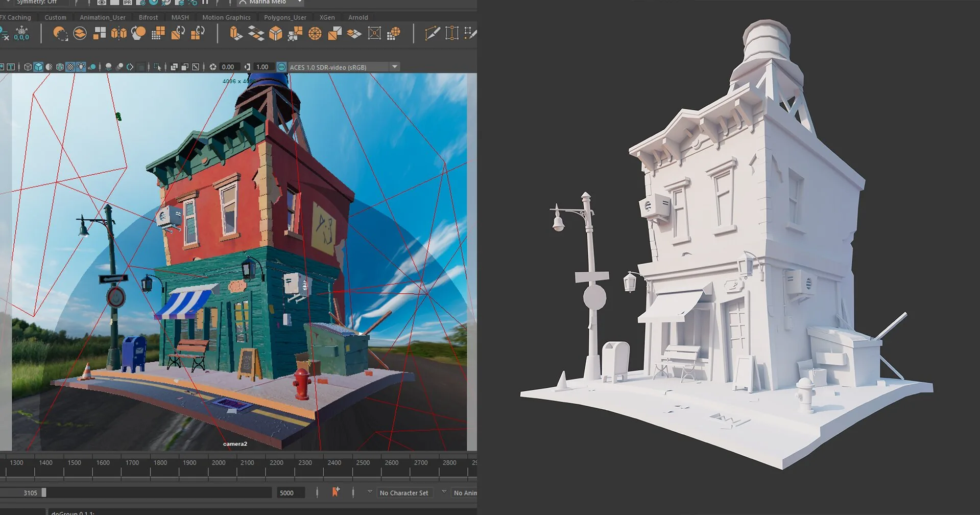980x515 pixels.
Task: Toggle wireframe display in viewport toolbar
Action: click(x=28, y=67)
